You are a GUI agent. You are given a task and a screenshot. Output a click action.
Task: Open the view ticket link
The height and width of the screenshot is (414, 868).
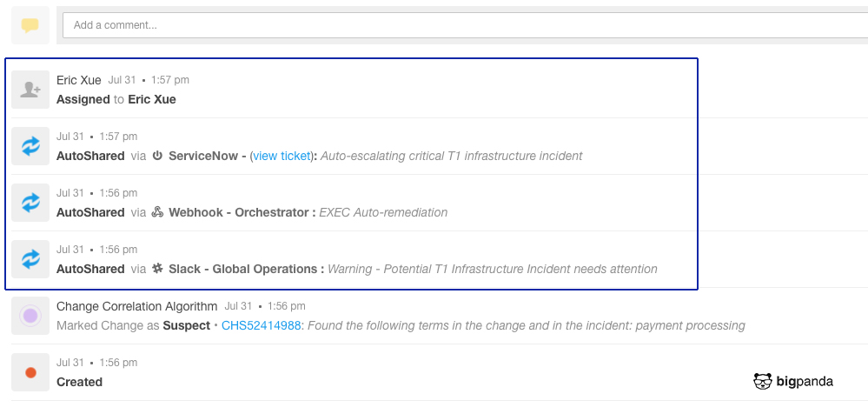pyautogui.click(x=282, y=157)
